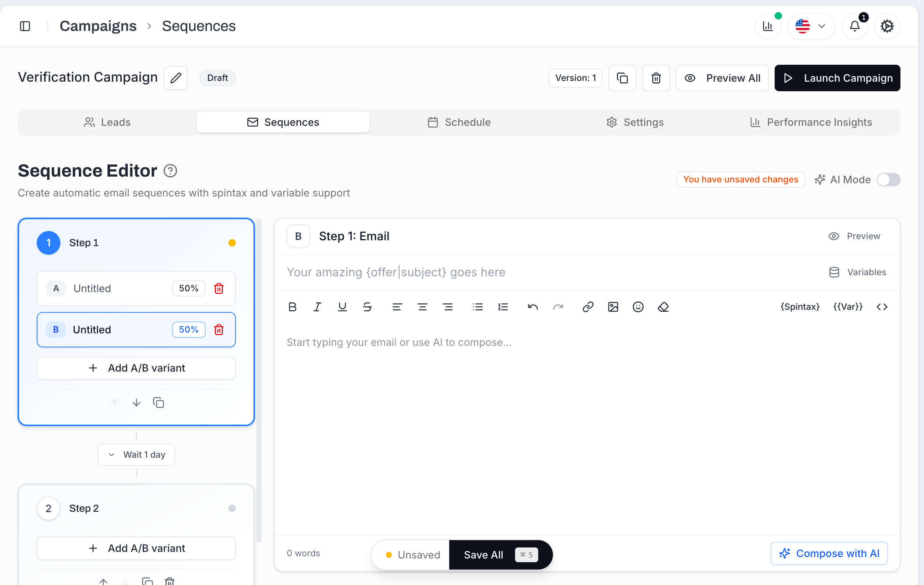
Task: Navigate to Campaigns breadcrumb
Action: click(98, 26)
